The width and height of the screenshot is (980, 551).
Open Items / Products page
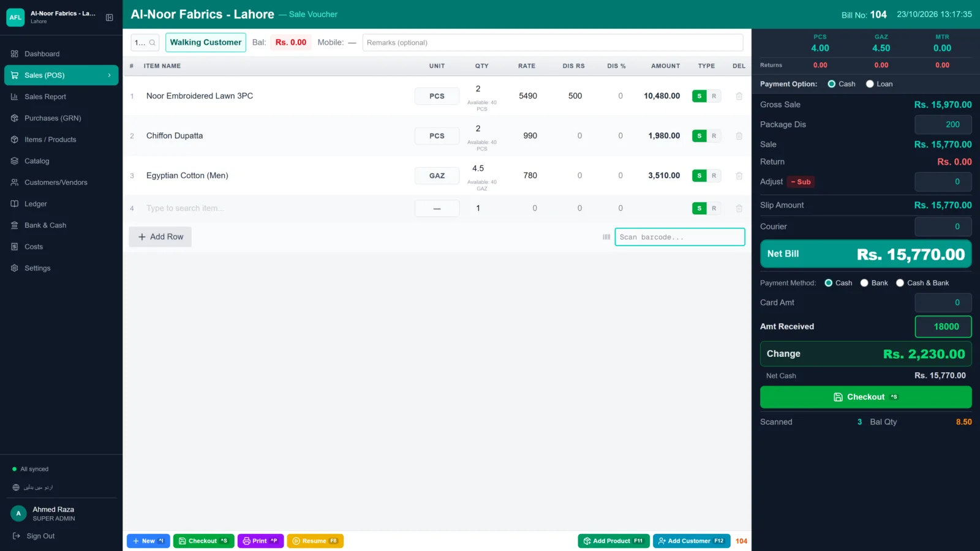click(x=61, y=140)
